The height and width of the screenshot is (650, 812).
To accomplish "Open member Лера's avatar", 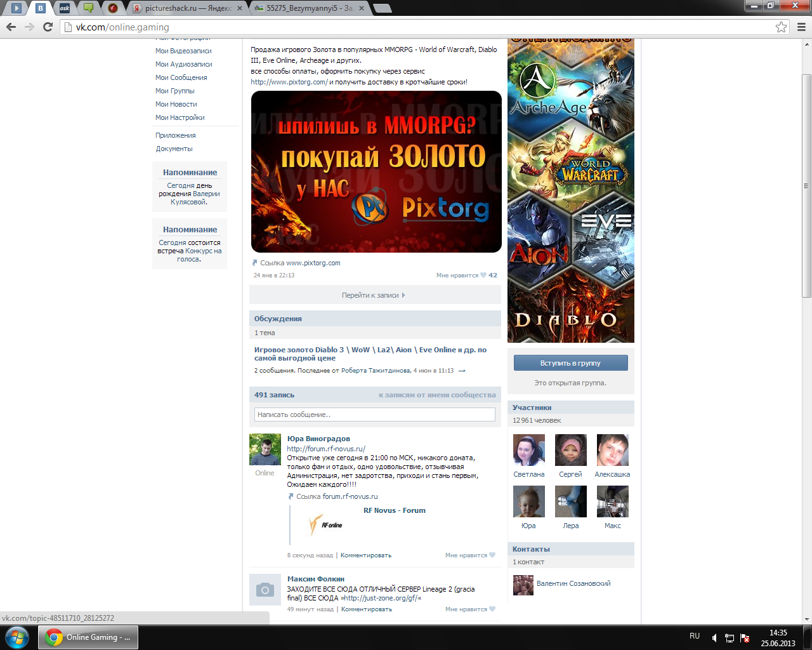I will point(571,501).
